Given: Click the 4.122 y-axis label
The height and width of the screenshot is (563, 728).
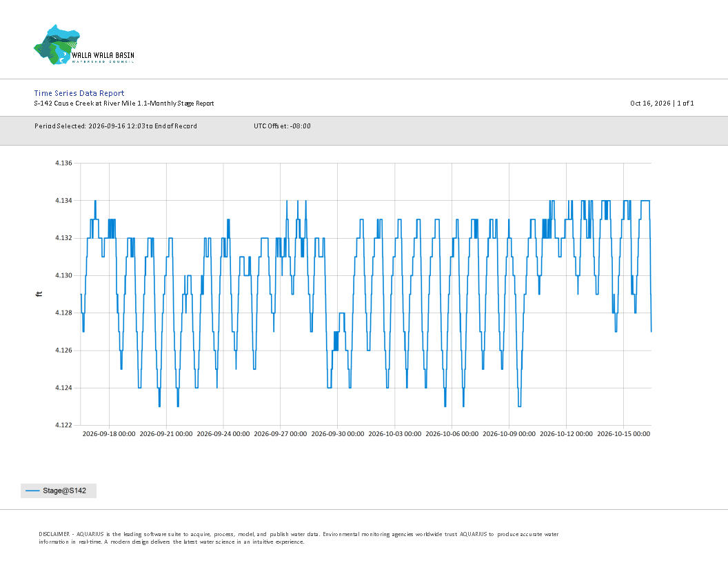Looking at the screenshot, I should point(63,425).
